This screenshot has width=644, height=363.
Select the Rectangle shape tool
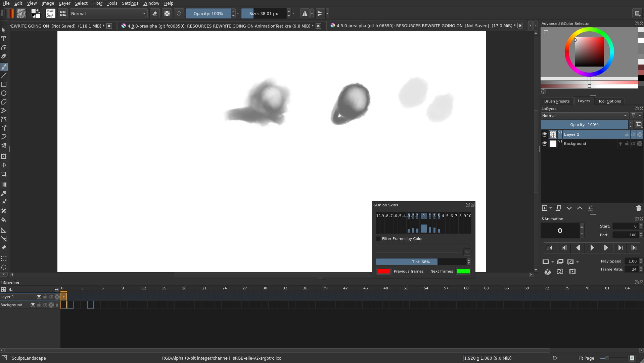[4, 84]
